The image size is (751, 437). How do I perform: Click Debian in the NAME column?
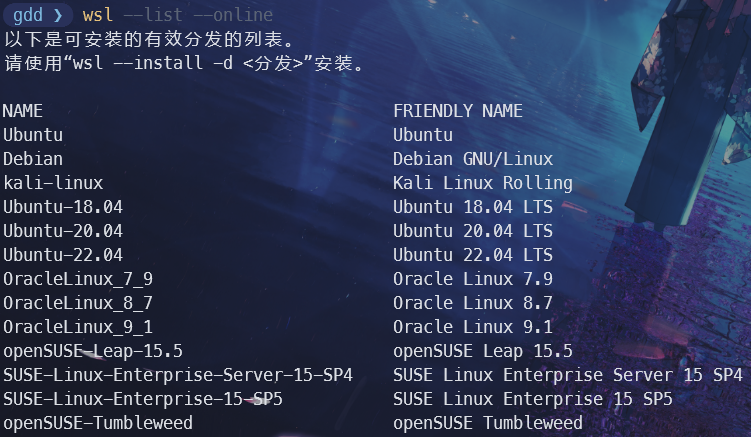pyautogui.click(x=33, y=159)
